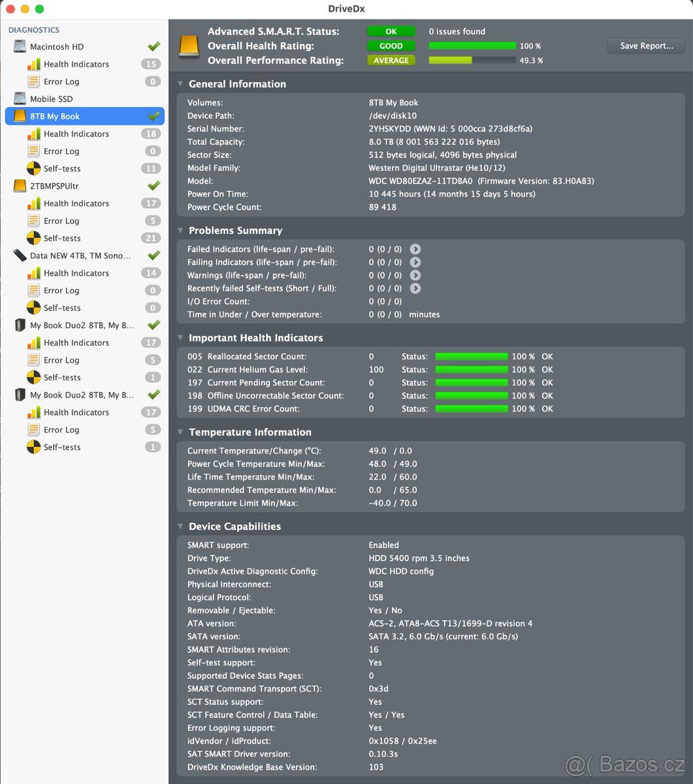The height and width of the screenshot is (784, 693).
Task: Collapse the Device Capabilities section
Action: 180,527
